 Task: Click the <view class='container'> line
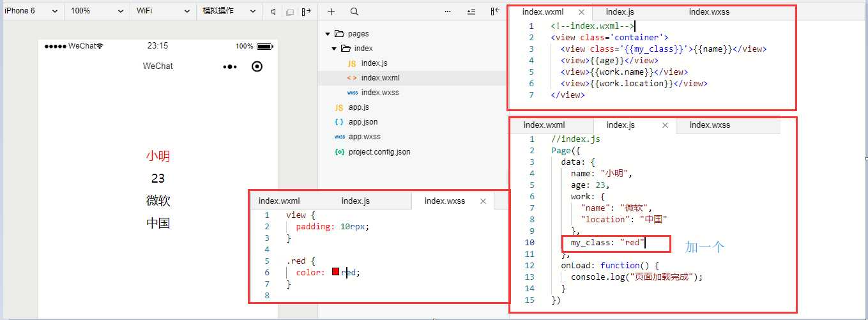click(x=609, y=38)
